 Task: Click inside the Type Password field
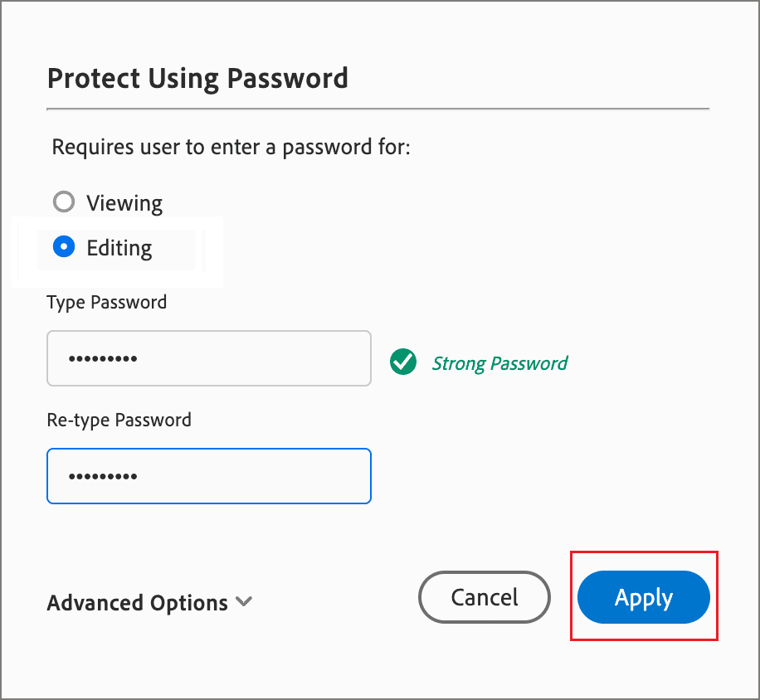point(207,358)
